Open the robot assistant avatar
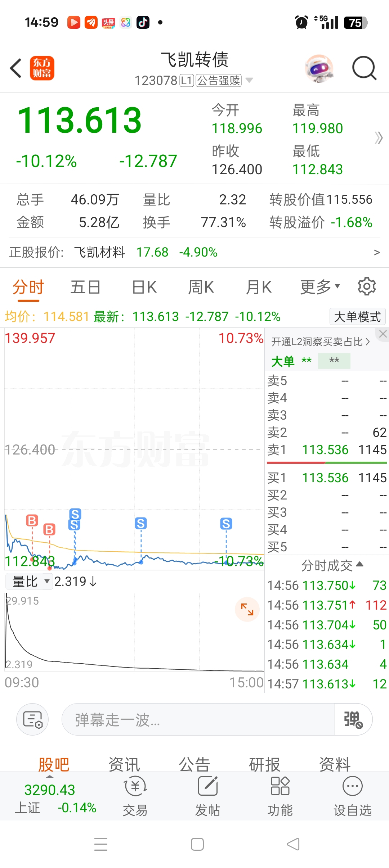389x868 pixels. click(x=319, y=68)
